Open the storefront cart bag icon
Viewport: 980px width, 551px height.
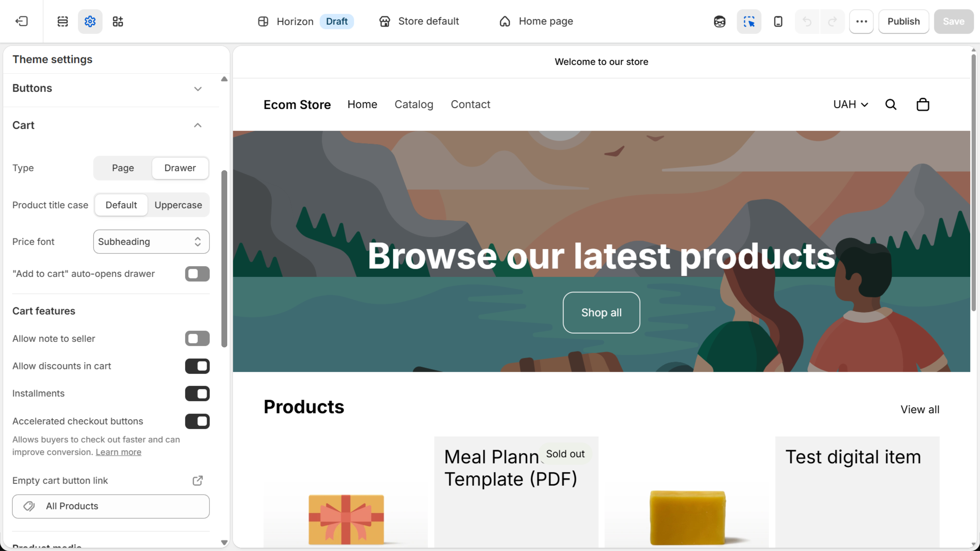coord(922,104)
